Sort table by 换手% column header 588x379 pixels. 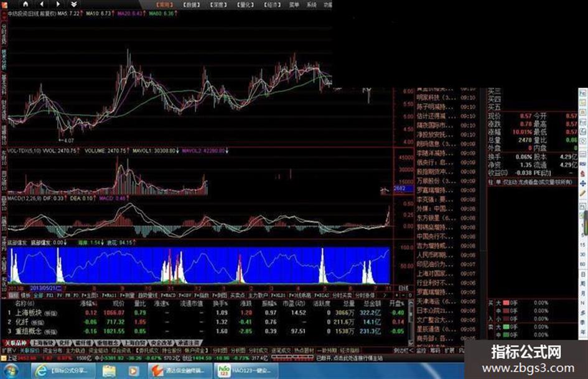click(x=220, y=303)
